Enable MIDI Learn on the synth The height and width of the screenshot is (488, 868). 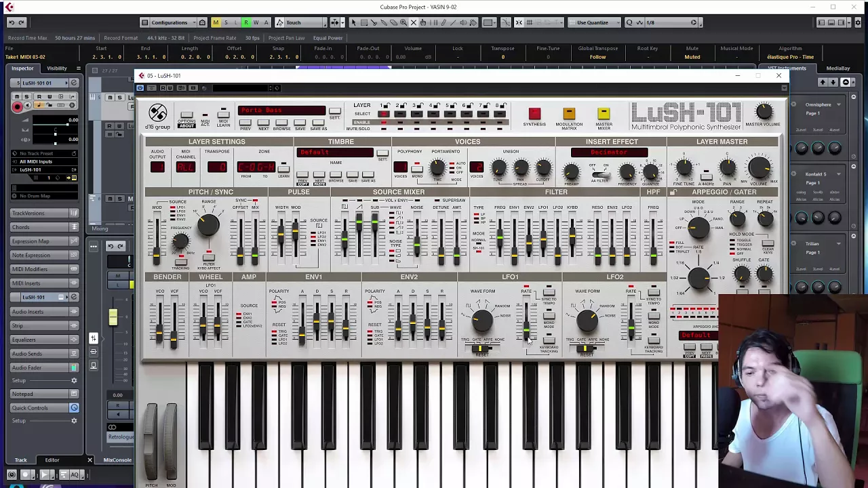[x=222, y=113]
